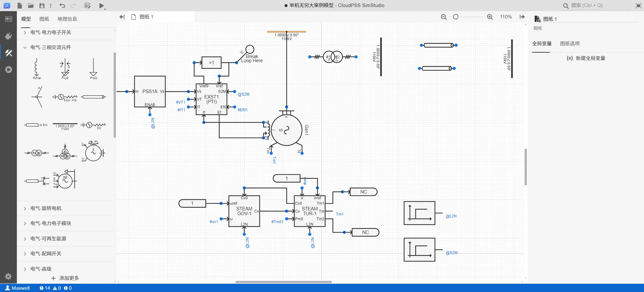Select the Equi. Imp. source component

pyautogui.click(x=65, y=97)
